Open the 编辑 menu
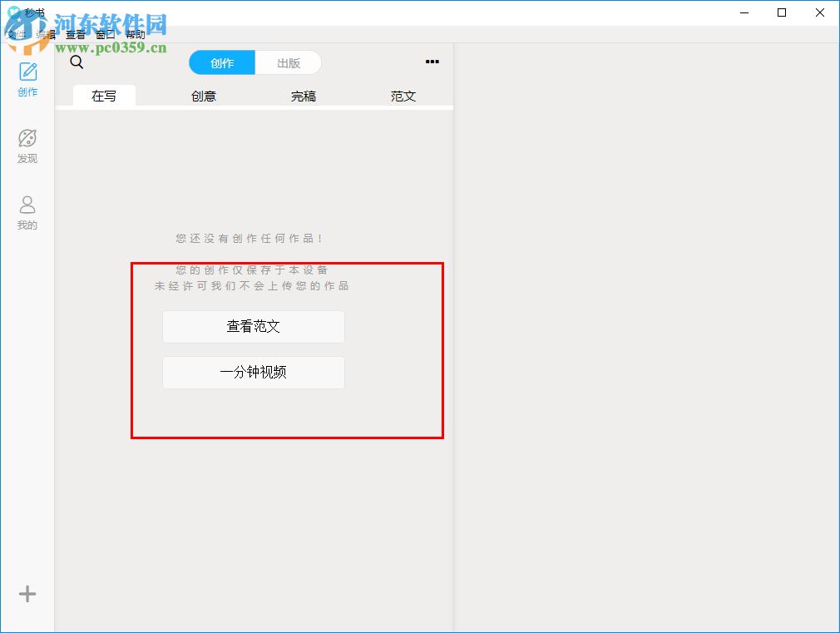This screenshot has height=633, width=840. coord(45,34)
